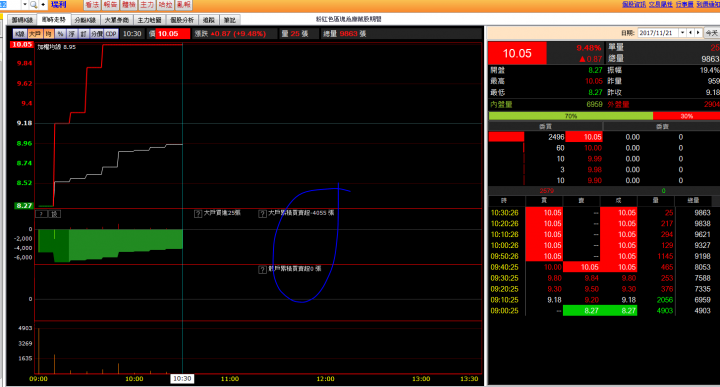Click the 09:40:25 trade row
The image size is (720, 387).
(x=604, y=267)
